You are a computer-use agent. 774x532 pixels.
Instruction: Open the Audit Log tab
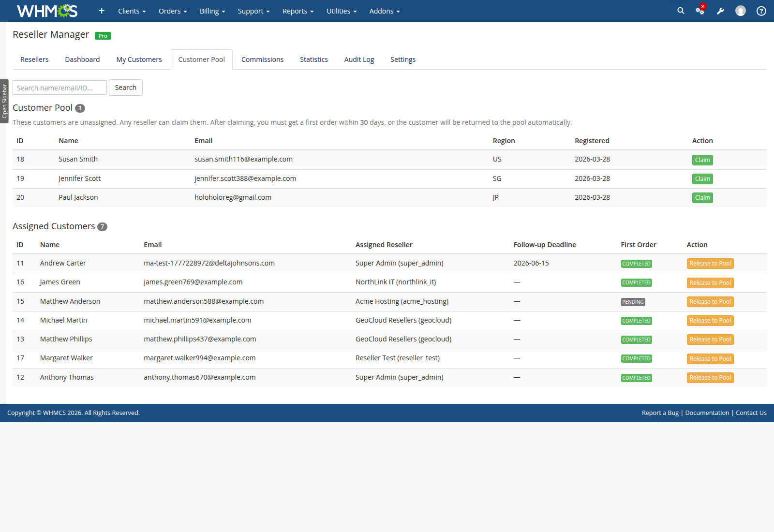[x=359, y=59]
